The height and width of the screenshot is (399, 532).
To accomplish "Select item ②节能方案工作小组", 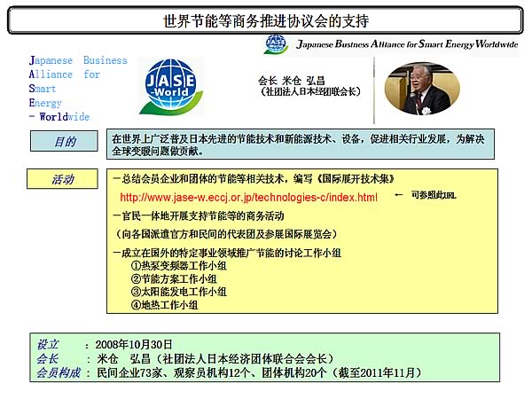I will [174, 279].
